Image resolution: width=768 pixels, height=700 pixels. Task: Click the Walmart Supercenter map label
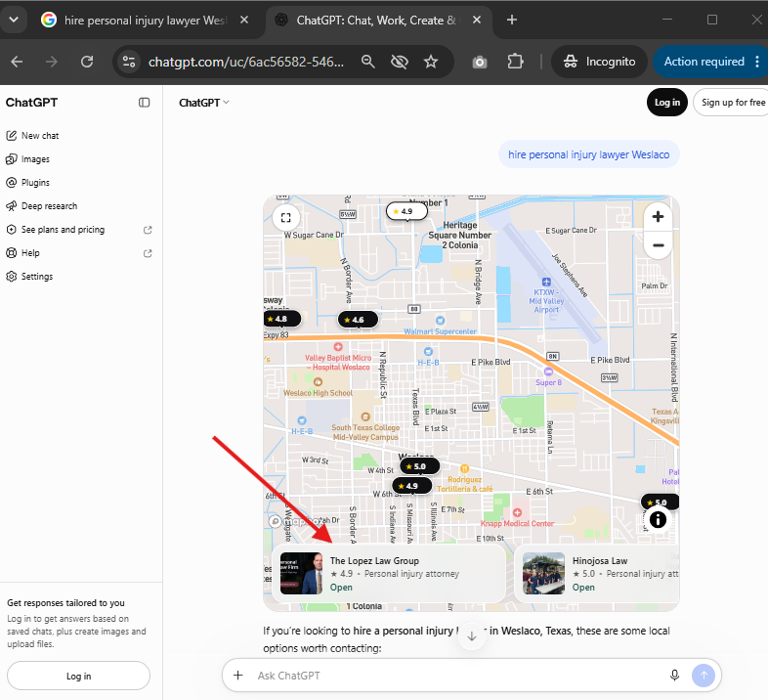(440, 331)
